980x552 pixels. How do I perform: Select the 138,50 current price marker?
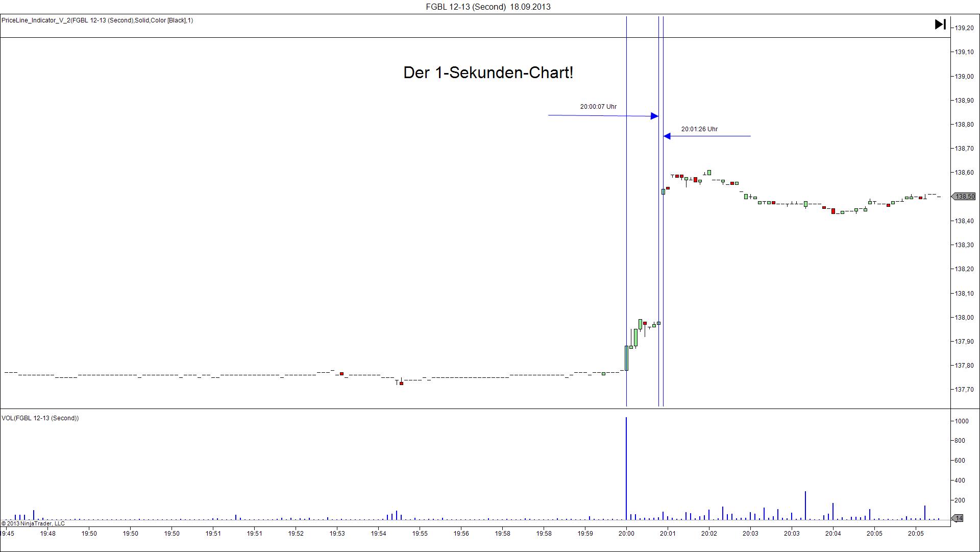(x=964, y=197)
